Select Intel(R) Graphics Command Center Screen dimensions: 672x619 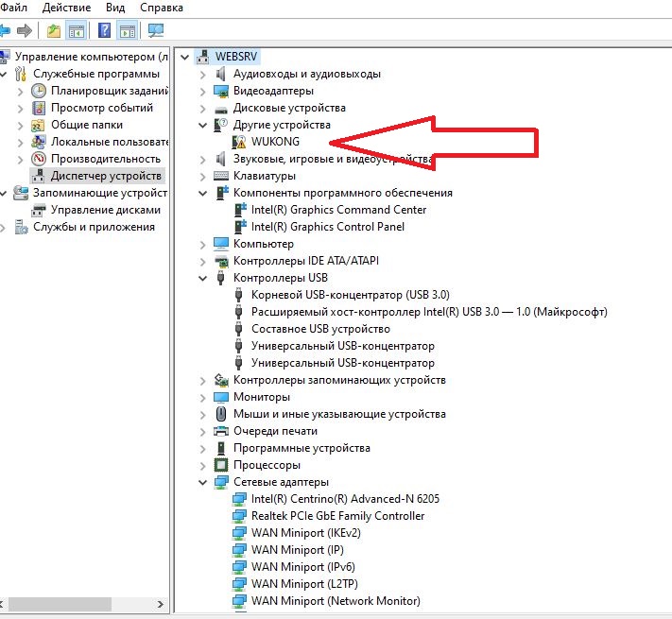click(338, 210)
